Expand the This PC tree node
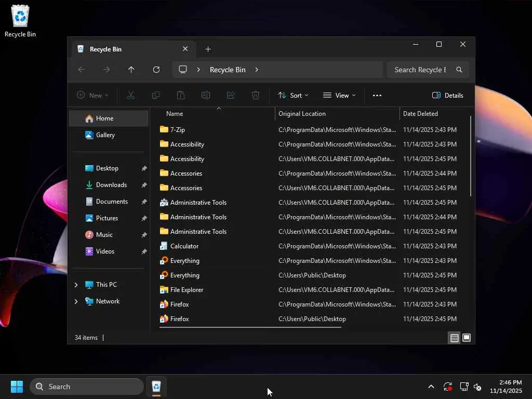 76,285
